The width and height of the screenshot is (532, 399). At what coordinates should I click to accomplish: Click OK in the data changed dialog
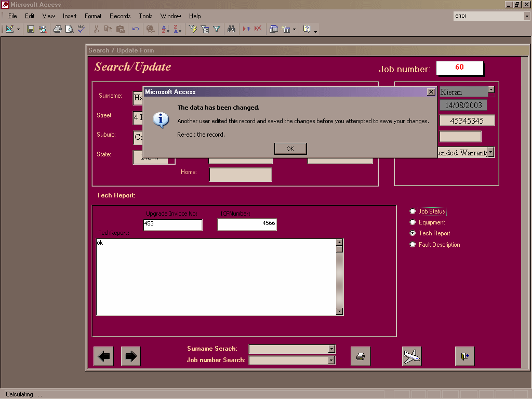point(290,149)
